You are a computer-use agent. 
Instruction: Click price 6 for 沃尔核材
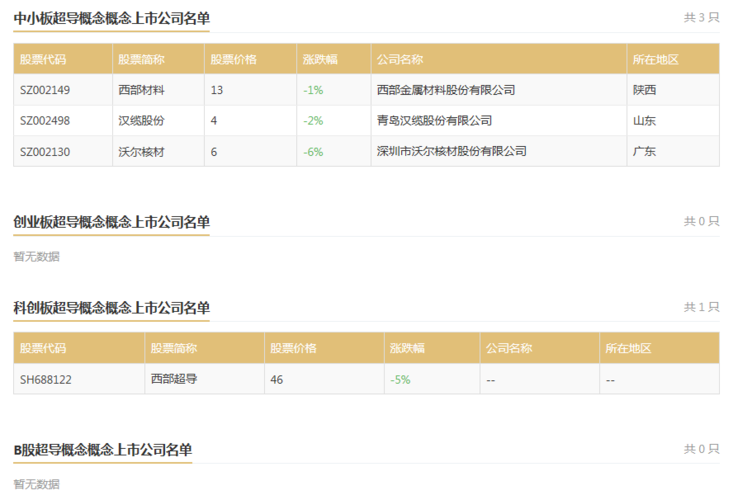coord(214,152)
